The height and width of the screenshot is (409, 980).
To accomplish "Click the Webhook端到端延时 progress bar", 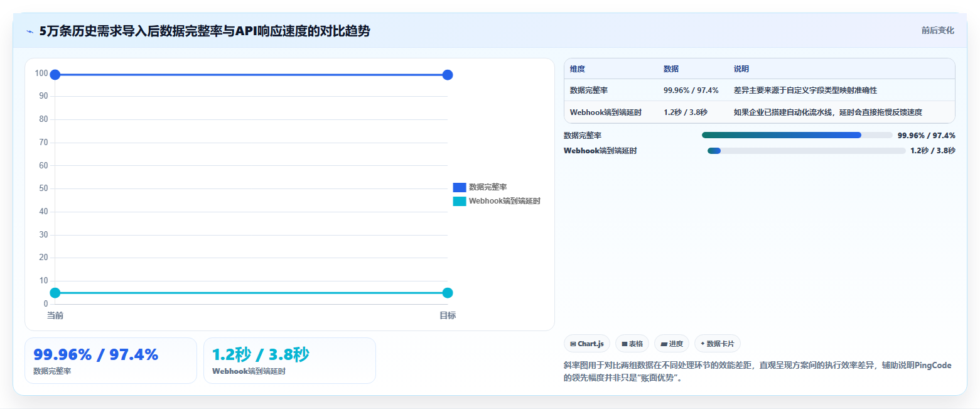I will click(806, 151).
